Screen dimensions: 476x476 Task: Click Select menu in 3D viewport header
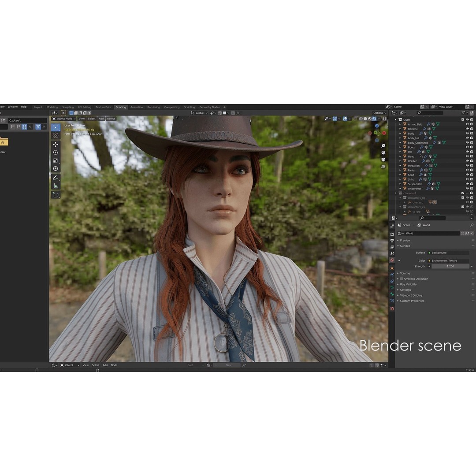tap(92, 119)
